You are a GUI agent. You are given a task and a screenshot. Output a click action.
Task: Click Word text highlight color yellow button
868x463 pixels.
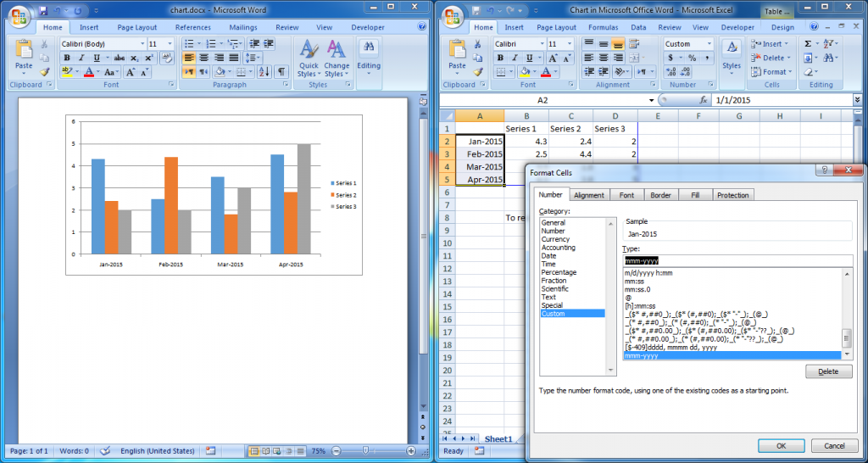pyautogui.click(x=66, y=72)
